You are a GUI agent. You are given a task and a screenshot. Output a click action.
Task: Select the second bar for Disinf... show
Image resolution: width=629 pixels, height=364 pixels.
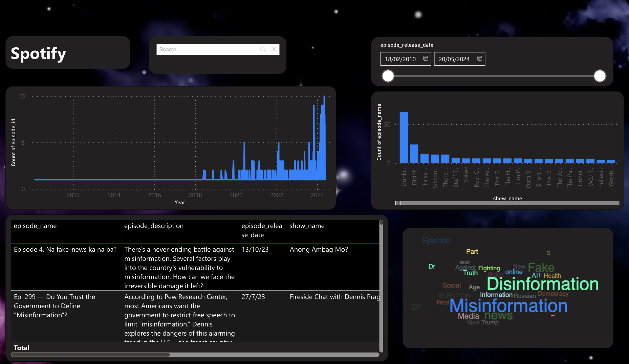tap(414, 154)
